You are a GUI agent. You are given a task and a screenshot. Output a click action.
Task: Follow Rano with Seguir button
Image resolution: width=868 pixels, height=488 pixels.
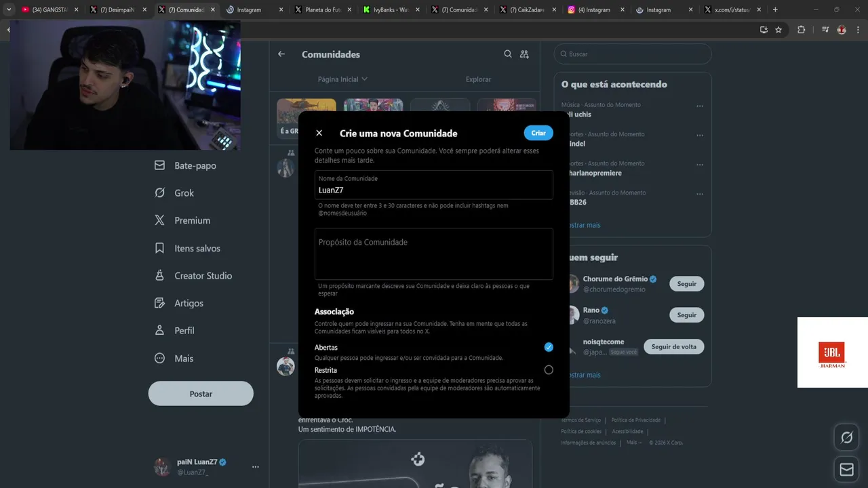coord(687,315)
